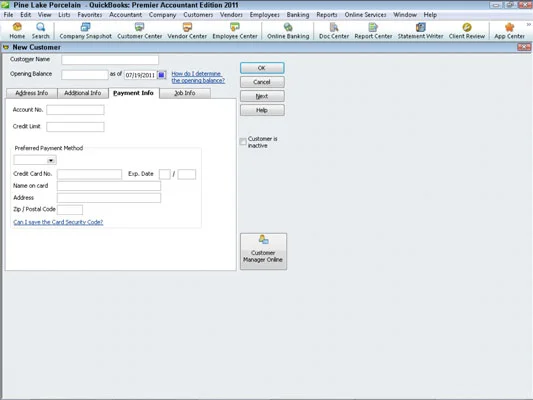Viewport: 533px width, 400px height.
Task: Click the card Address field
Action: coord(109,198)
